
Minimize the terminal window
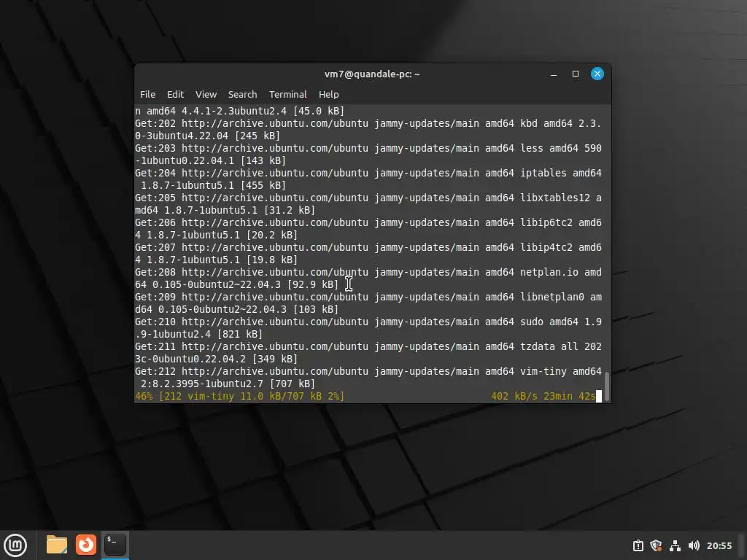554,74
